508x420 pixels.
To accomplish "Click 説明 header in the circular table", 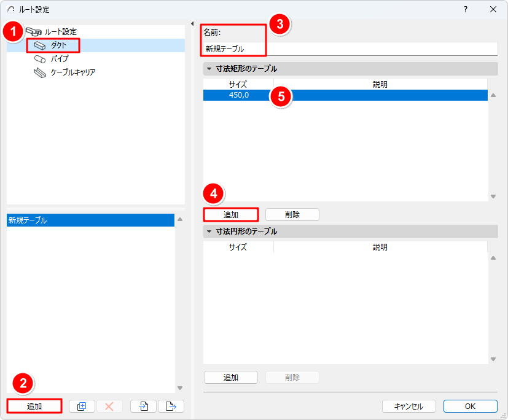I will (380, 247).
